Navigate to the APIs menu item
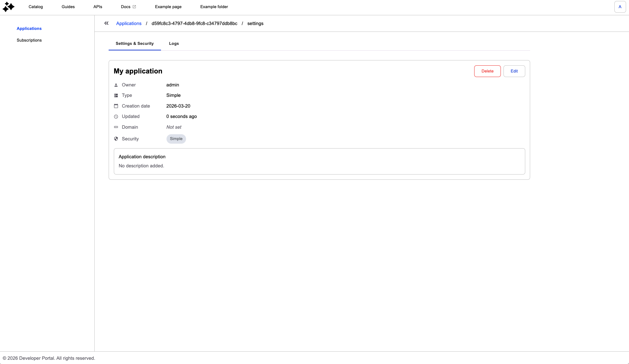Image resolution: width=629 pixels, height=364 pixels. (98, 7)
